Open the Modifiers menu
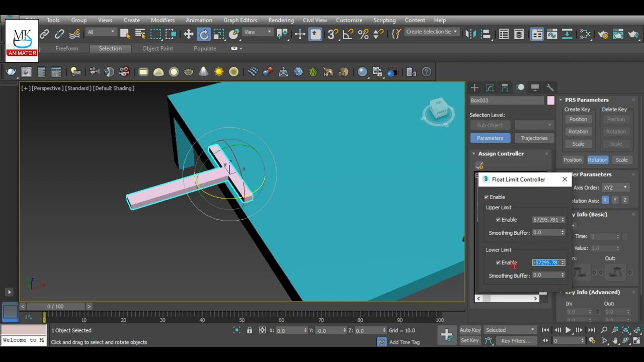This screenshot has width=644, height=362. tap(163, 20)
